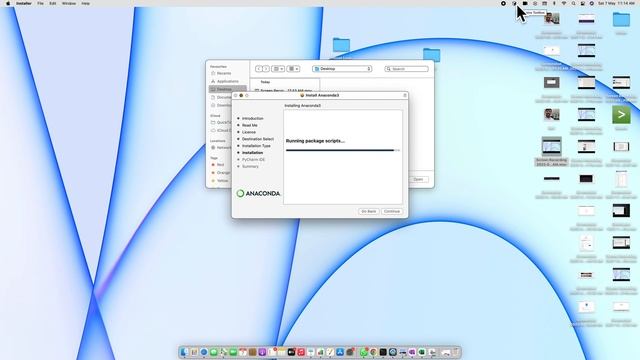Click the forward arrow in Finder dialog toolbar
640x360 pixels.
click(x=266, y=69)
